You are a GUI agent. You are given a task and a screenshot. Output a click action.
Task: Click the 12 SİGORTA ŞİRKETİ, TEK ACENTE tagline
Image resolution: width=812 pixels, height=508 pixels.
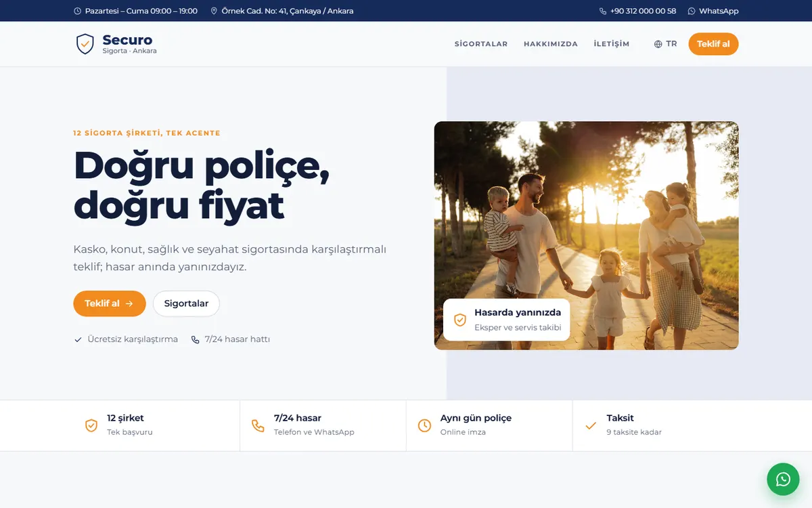[x=147, y=133]
